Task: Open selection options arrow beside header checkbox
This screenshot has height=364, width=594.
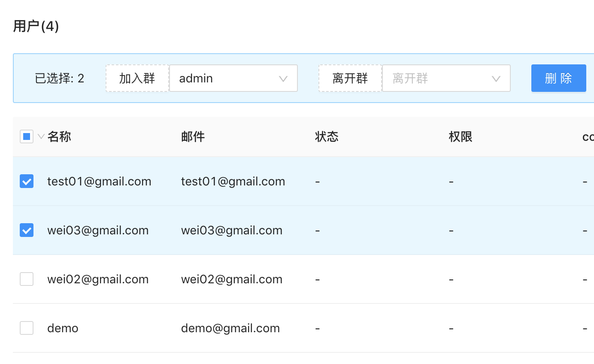Action: (x=41, y=136)
